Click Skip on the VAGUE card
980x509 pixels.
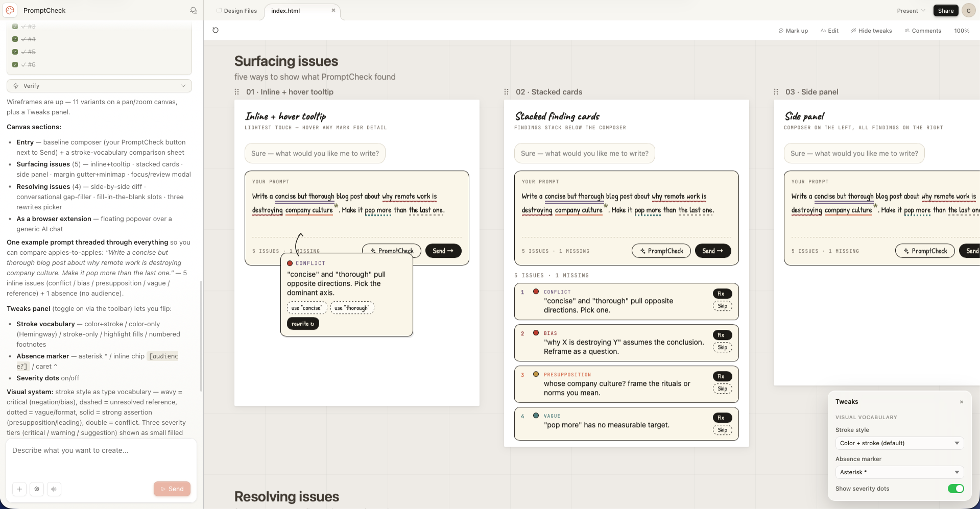pos(722,430)
